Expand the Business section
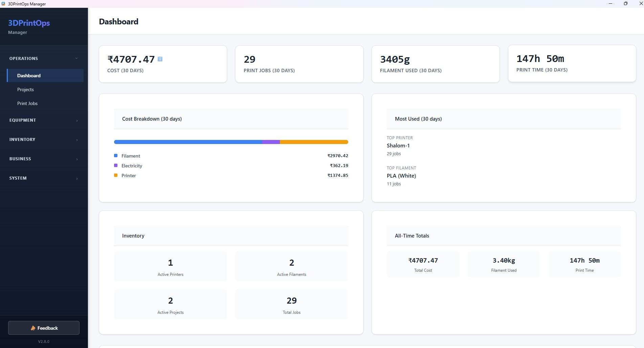 coord(44,159)
